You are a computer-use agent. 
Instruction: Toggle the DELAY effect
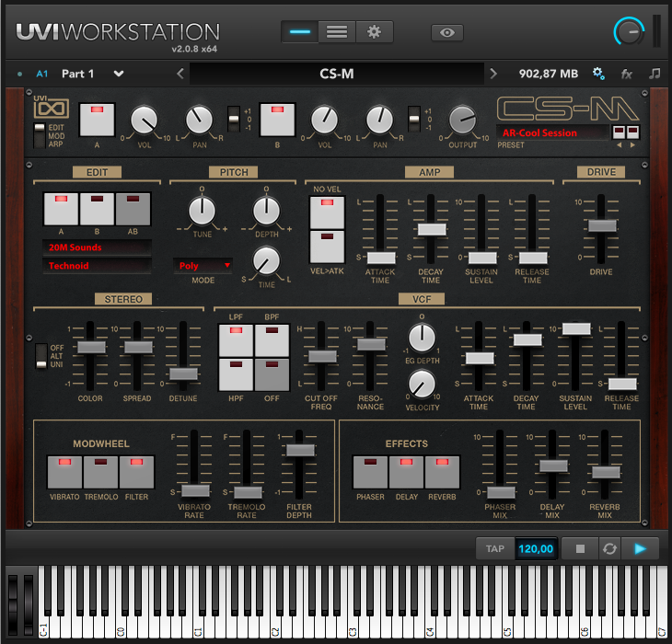(406, 472)
